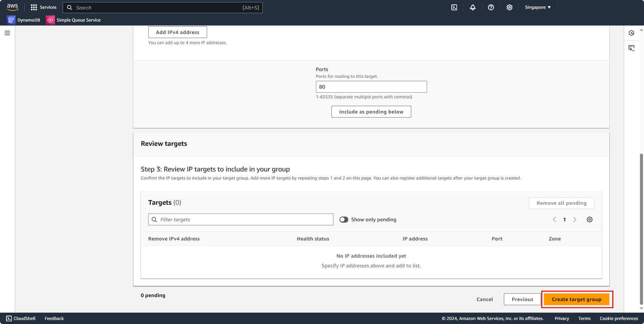Click the Remove IPv4 address column header
644x324 pixels.
point(174,239)
